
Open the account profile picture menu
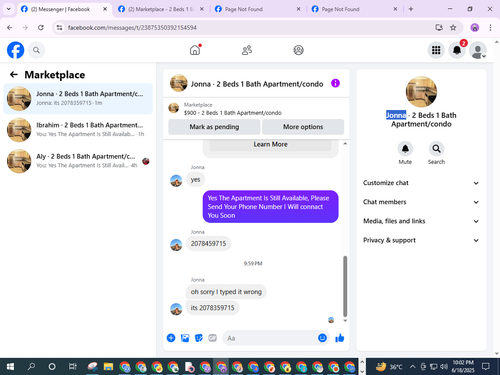[478, 50]
